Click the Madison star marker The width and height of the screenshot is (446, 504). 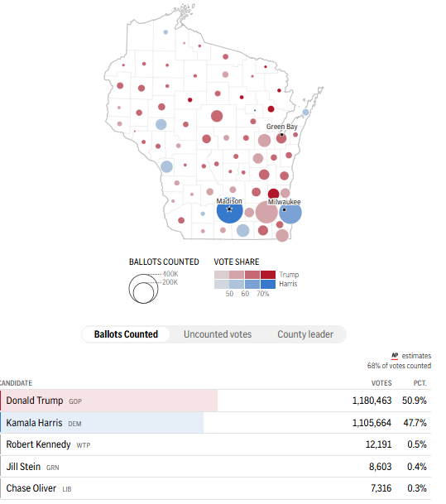pos(229,209)
